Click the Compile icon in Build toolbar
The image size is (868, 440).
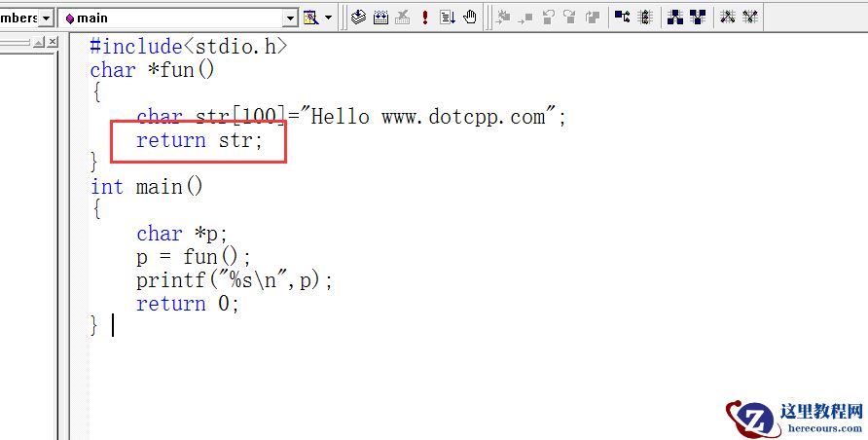click(x=359, y=18)
